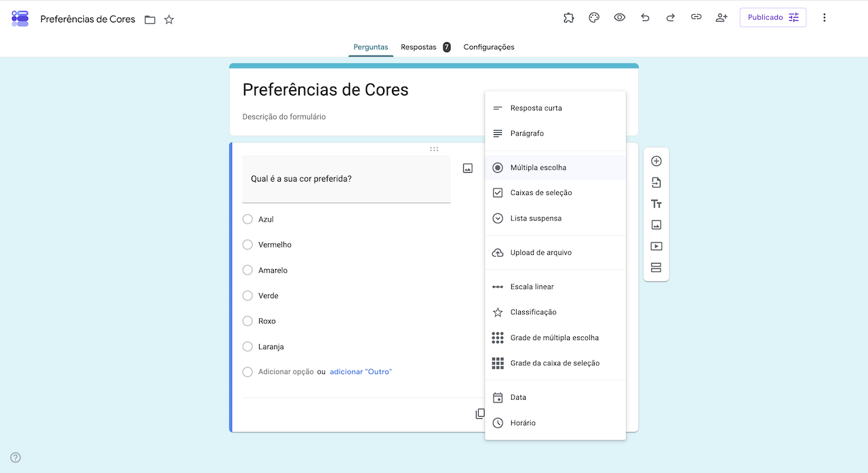Edit the Vermelho option text
Viewport: 868px width, 473px height.
[275, 245]
